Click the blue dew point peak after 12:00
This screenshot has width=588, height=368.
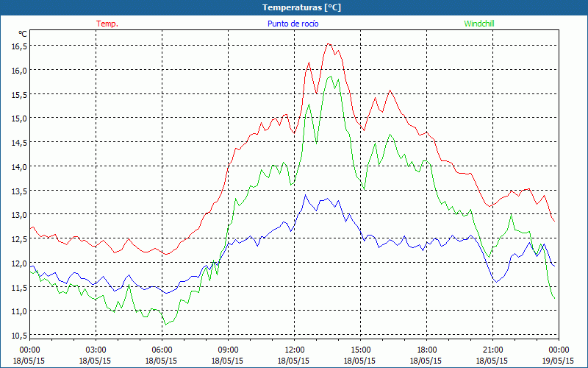305,195
